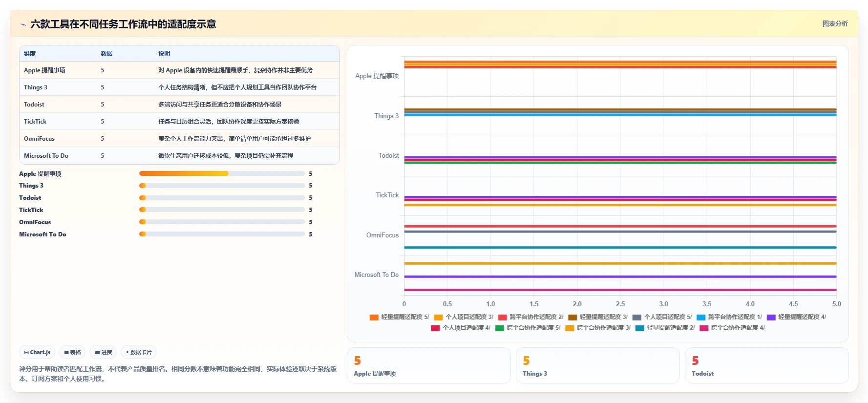Click the footnote text starting with 评分用于帮助读者
Screen dimensions: 868x403
[178, 374]
